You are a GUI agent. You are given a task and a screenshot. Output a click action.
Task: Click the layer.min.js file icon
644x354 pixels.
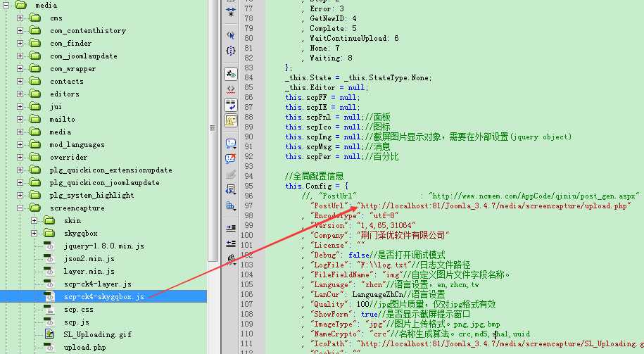click(x=49, y=271)
